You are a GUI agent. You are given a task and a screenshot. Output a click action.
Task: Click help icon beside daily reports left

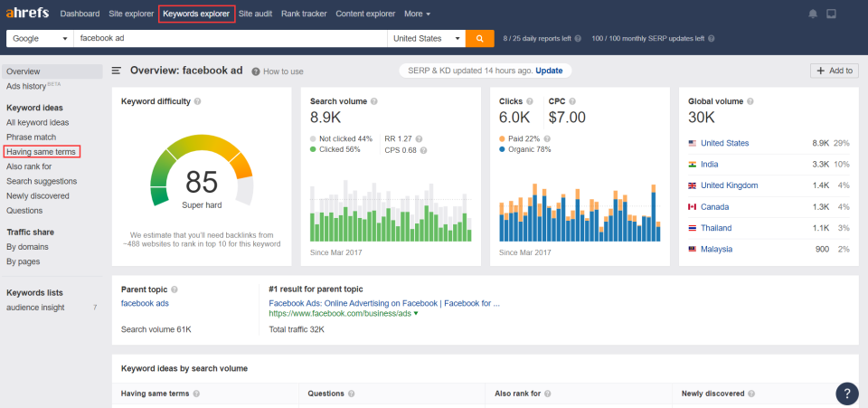pyautogui.click(x=578, y=39)
